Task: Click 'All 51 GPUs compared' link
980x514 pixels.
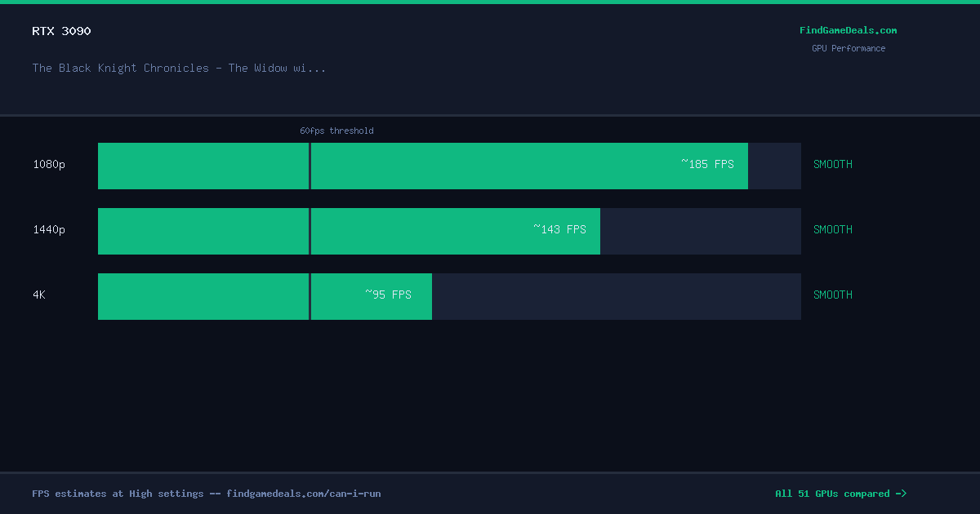Action: [840, 494]
